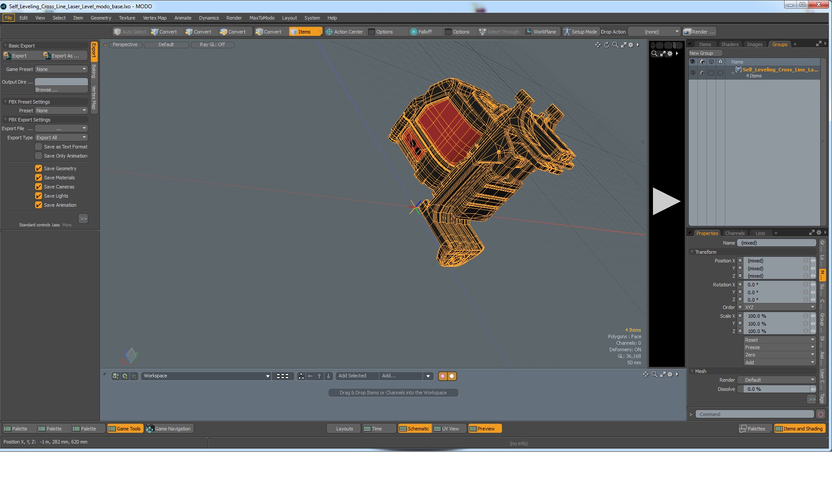Image resolution: width=832 pixels, height=504 pixels.
Task: Open the Vertex Map menu
Action: [x=155, y=18]
